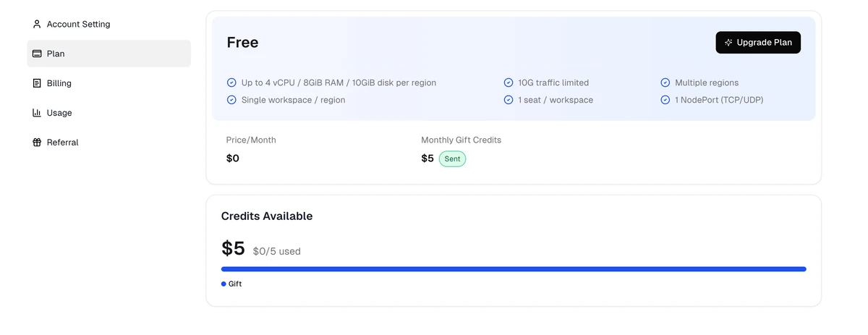Open Account Setting in the sidebar
Screen dimensions: 868x335
click(109, 24)
